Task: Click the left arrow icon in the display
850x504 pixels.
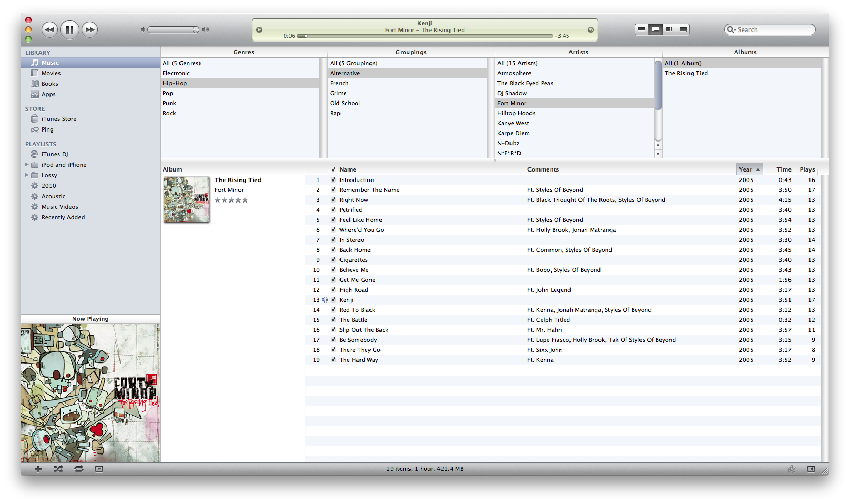Action: 259,29
